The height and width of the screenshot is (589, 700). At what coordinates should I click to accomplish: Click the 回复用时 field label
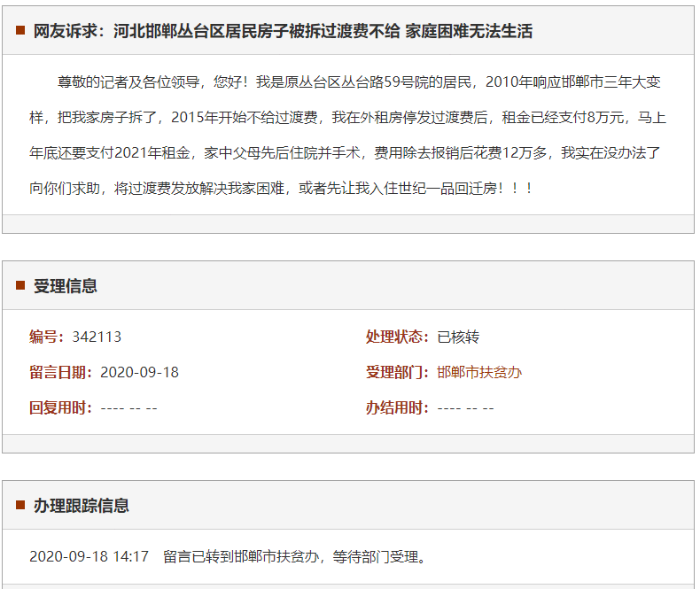tap(61, 407)
